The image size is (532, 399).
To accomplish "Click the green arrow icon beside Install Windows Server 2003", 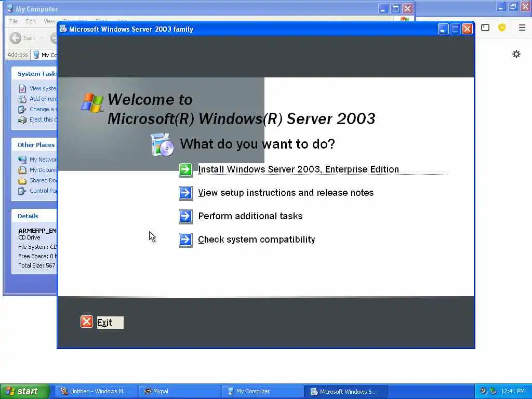I will tap(185, 170).
